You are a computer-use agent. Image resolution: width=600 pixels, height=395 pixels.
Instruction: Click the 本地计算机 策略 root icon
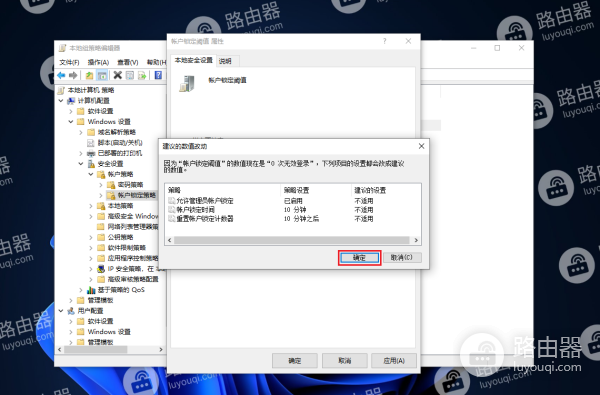point(61,90)
